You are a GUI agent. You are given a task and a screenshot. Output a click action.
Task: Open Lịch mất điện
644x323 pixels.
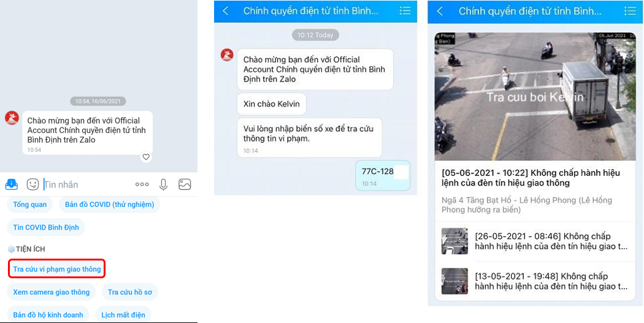[123, 315]
